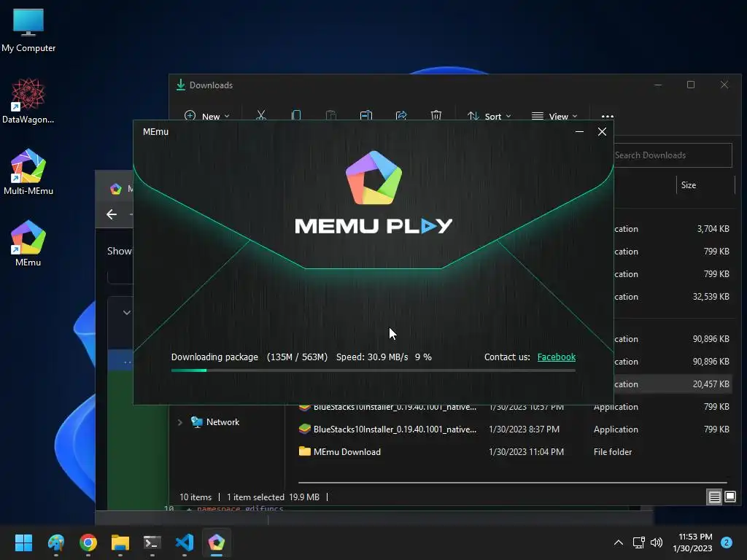747x560 pixels.
Task: Launch the Multi-MEmu desktop shortcut
Action: click(x=28, y=172)
